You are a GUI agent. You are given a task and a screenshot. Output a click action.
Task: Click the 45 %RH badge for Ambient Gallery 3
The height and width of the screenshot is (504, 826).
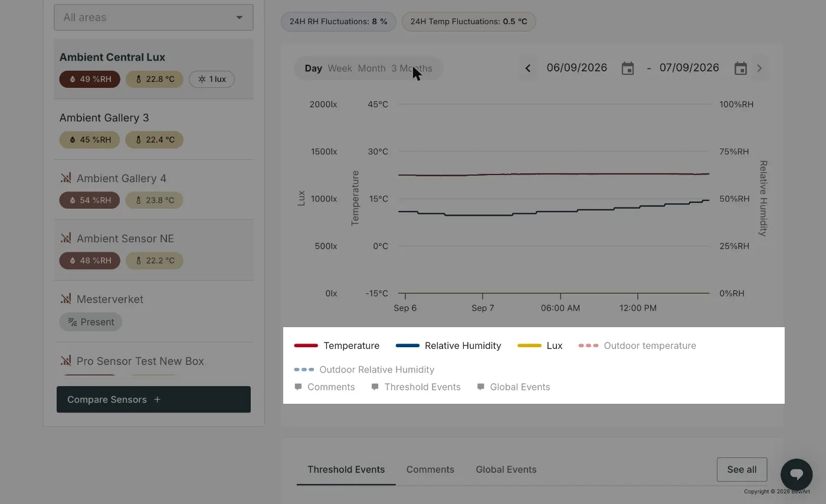point(90,140)
